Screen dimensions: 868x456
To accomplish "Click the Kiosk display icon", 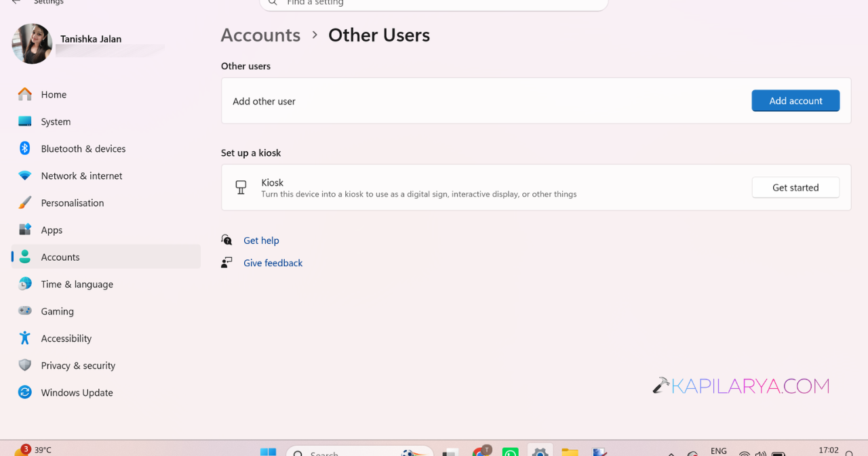I will tap(241, 188).
